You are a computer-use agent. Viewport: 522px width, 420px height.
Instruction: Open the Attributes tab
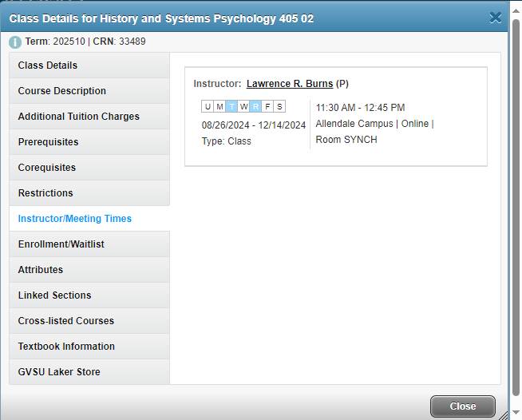[x=41, y=270]
